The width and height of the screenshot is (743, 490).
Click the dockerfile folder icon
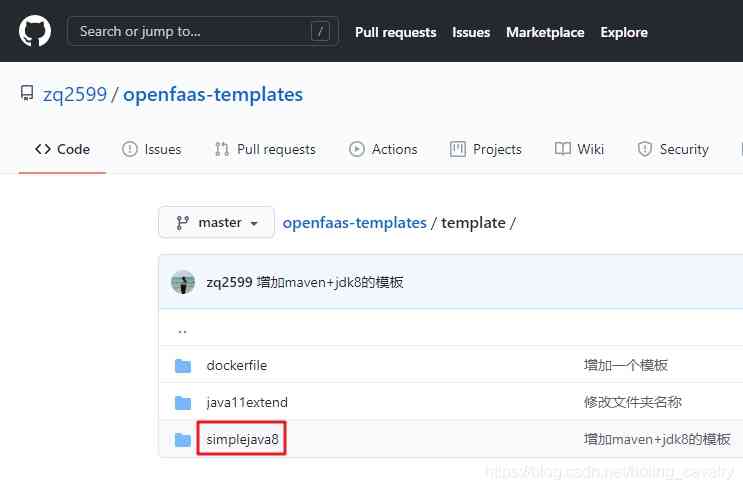[x=183, y=366]
